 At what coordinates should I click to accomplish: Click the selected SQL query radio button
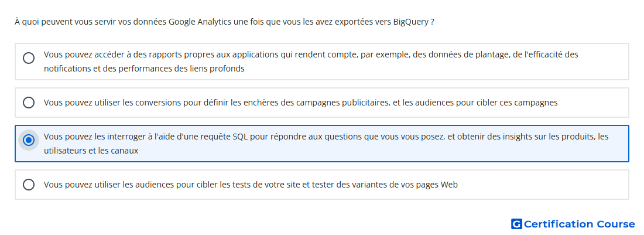pyautogui.click(x=29, y=140)
